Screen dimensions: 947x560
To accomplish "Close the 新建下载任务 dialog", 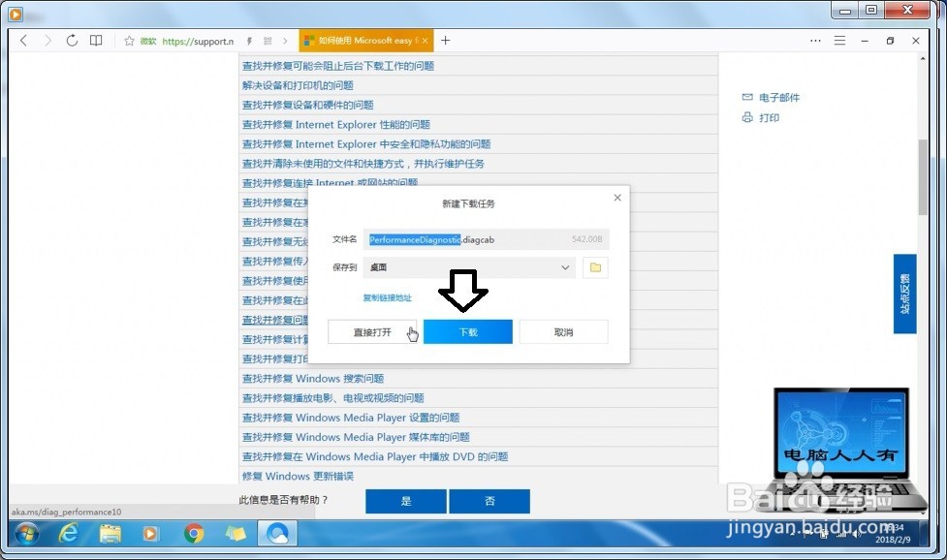I will point(617,198).
